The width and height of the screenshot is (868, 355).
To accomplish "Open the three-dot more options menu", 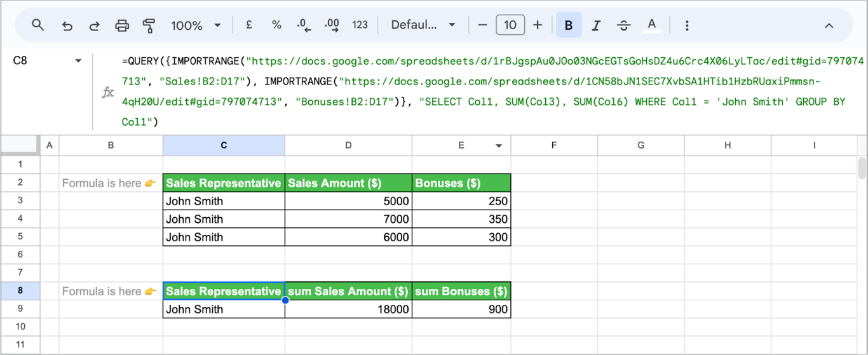I will pos(687,25).
